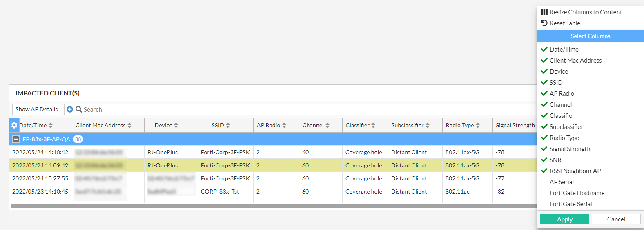Click the Reset Table undo icon
Image resolution: width=644 pixels, height=230 pixels.
point(544,23)
